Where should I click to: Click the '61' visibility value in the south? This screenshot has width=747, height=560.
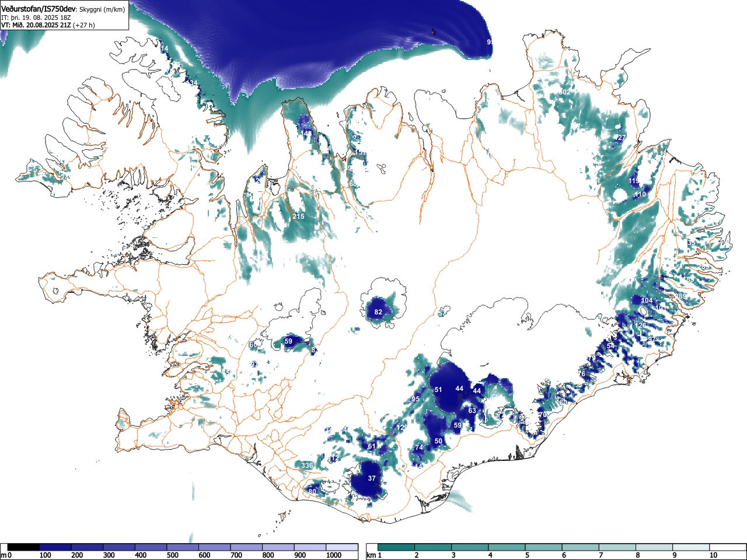372,446
